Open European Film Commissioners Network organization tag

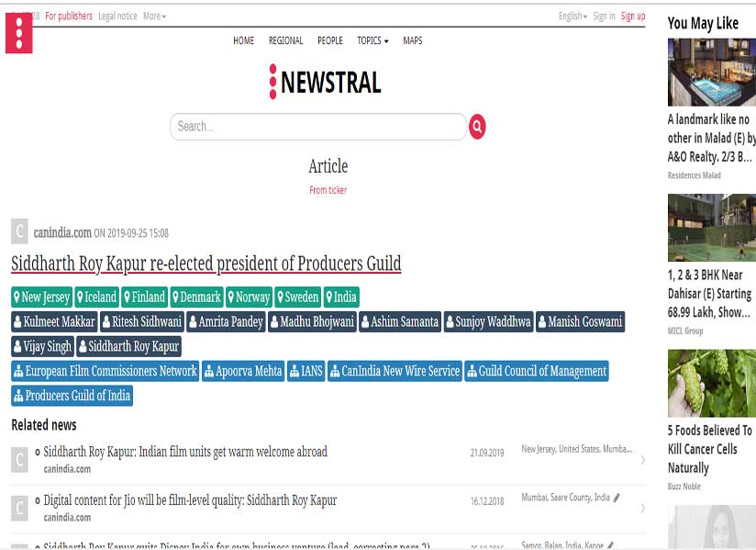click(x=106, y=371)
